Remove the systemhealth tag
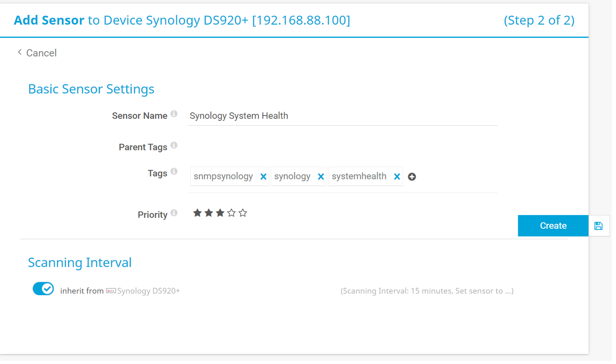 (x=396, y=176)
